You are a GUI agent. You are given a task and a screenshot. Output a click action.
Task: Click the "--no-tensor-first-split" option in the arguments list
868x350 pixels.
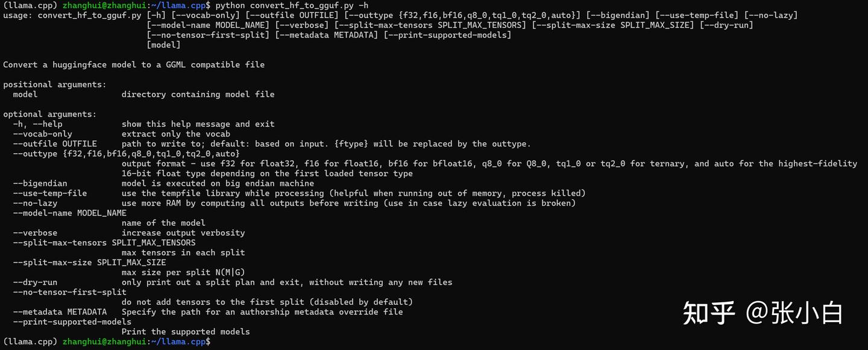[70, 292]
